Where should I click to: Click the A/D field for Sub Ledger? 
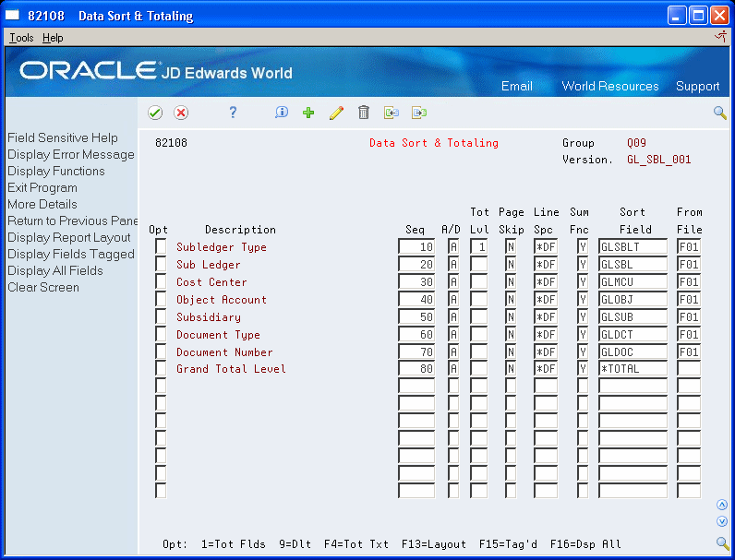[x=453, y=264]
